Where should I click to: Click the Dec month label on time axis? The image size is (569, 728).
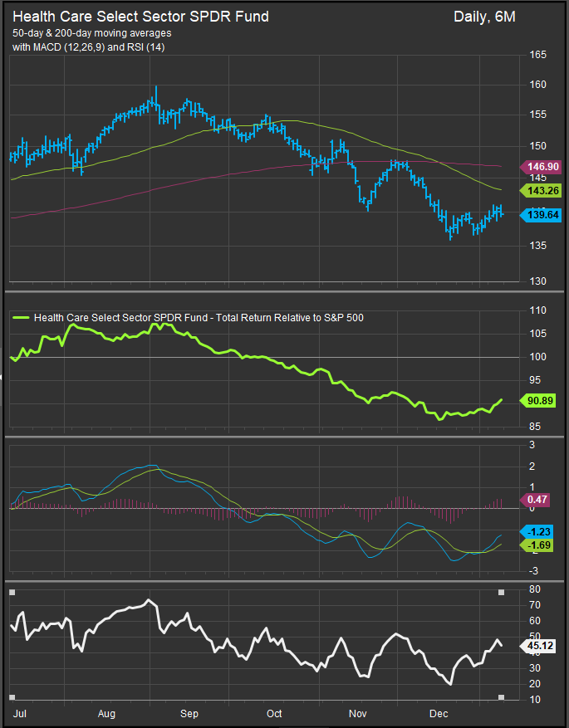click(x=439, y=714)
